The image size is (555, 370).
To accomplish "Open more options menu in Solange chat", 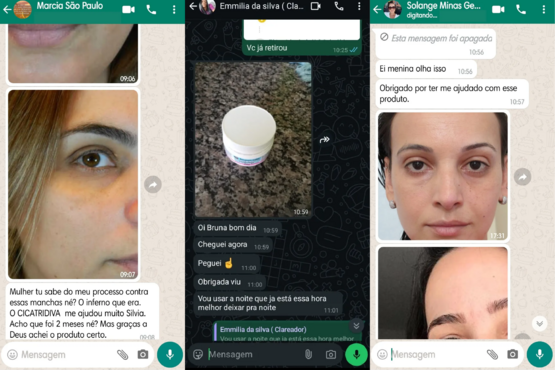I will 543,10.
